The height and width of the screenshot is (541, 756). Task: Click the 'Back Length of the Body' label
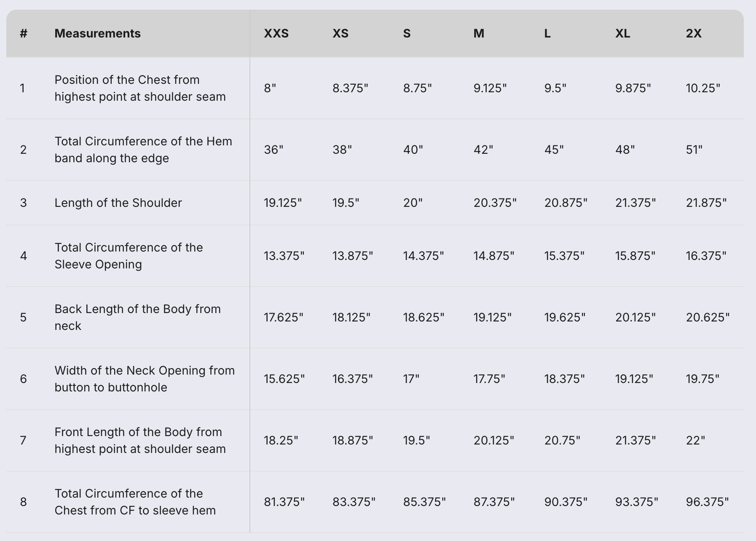pyautogui.click(x=137, y=317)
